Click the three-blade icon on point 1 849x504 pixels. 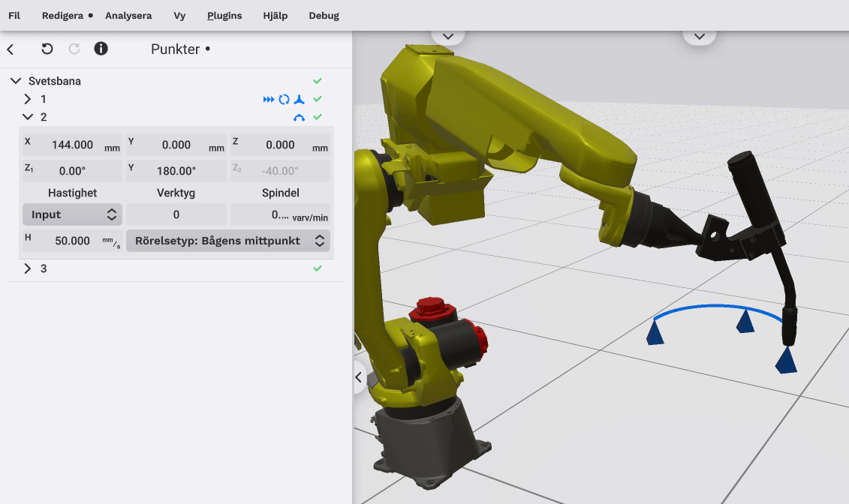click(299, 99)
